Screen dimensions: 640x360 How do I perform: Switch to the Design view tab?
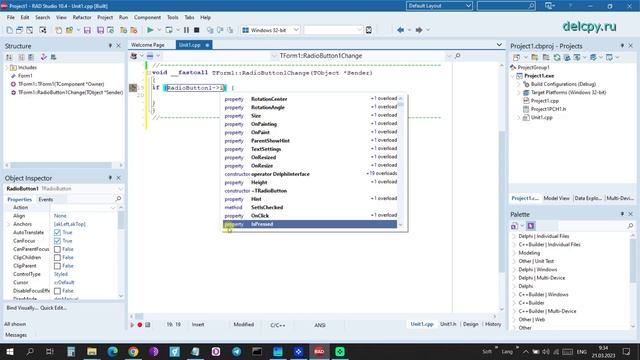471,324
